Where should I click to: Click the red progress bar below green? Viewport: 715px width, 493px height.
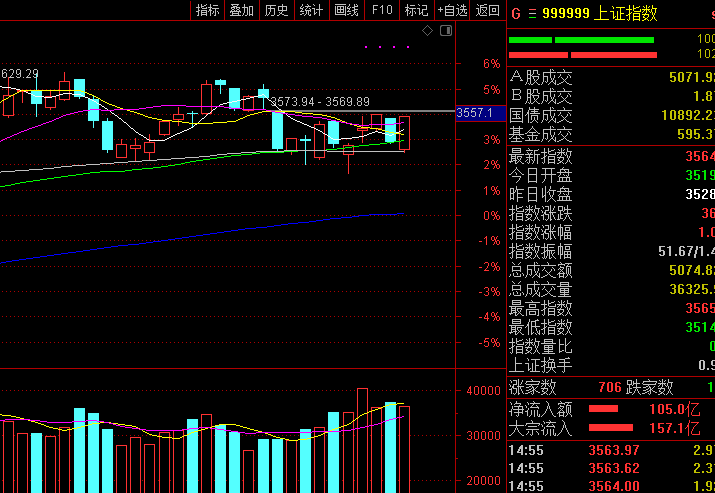(583, 55)
